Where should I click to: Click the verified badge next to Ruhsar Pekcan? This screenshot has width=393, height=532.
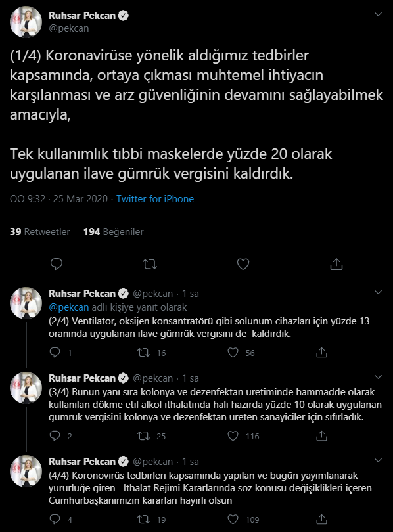(x=124, y=16)
